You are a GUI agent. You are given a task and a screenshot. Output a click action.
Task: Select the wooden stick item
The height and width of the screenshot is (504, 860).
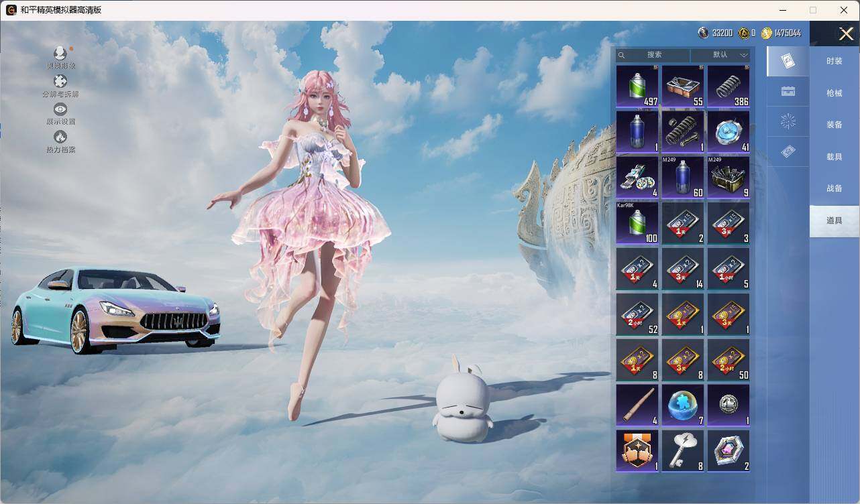coord(637,405)
